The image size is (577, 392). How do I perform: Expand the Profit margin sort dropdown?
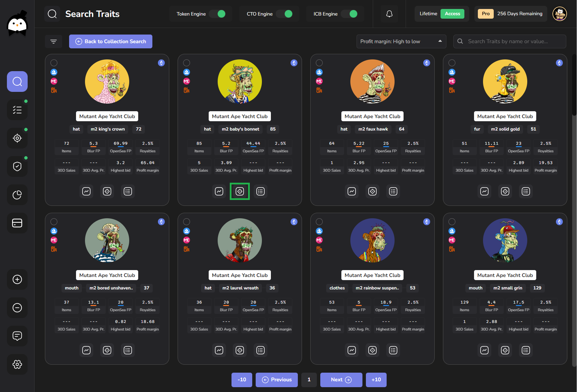[401, 41]
